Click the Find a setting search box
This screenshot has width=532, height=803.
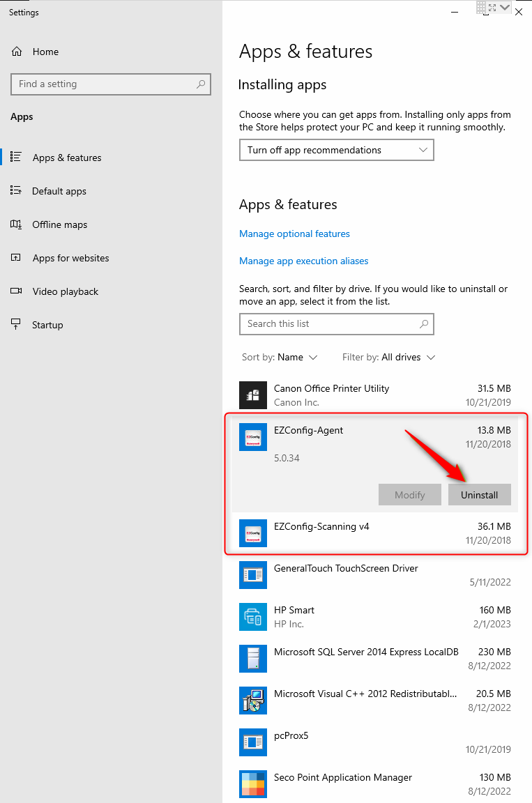click(111, 84)
